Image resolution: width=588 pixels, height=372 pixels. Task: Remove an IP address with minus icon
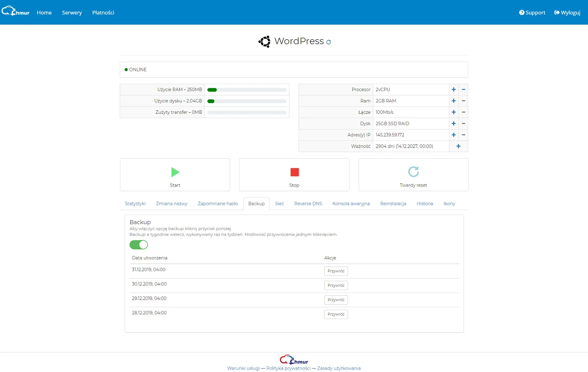coord(464,135)
